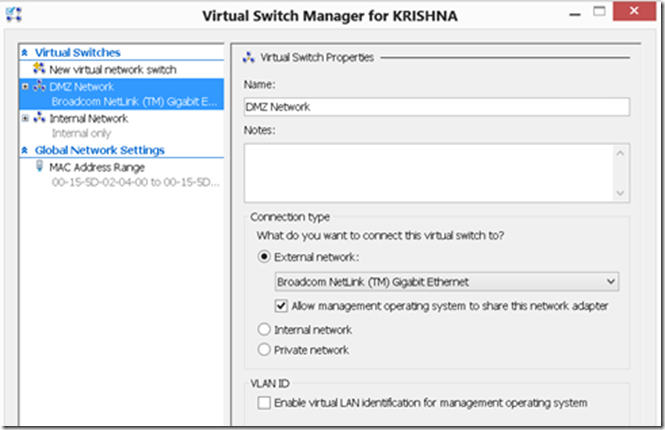Select the DMZ Network switch icon
The image size is (665, 430).
(x=39, y=86)
